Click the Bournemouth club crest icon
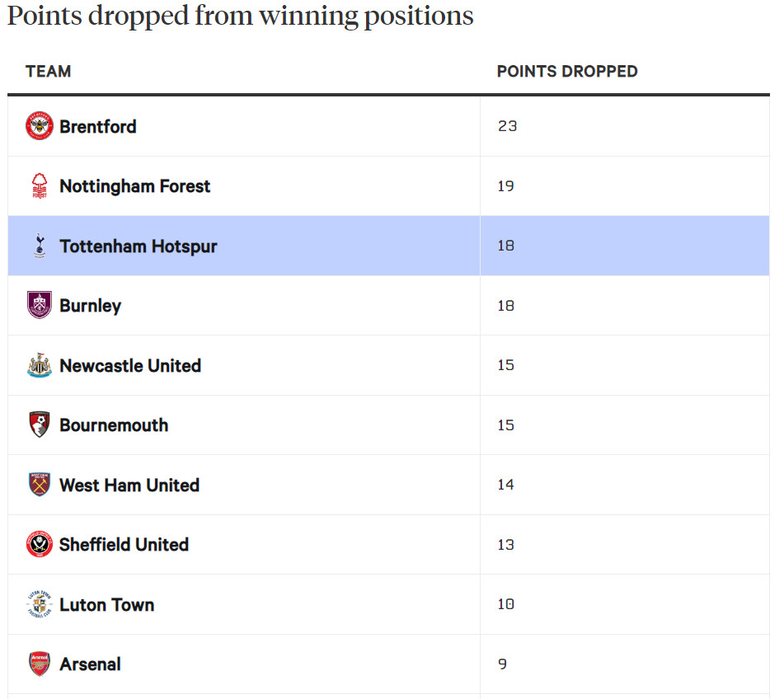 point(39,425)
